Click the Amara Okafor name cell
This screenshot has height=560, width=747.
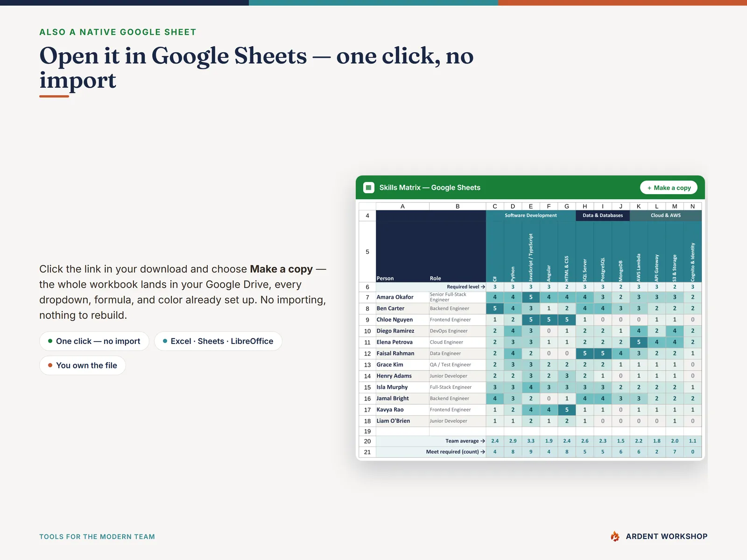tap(402, 297)
